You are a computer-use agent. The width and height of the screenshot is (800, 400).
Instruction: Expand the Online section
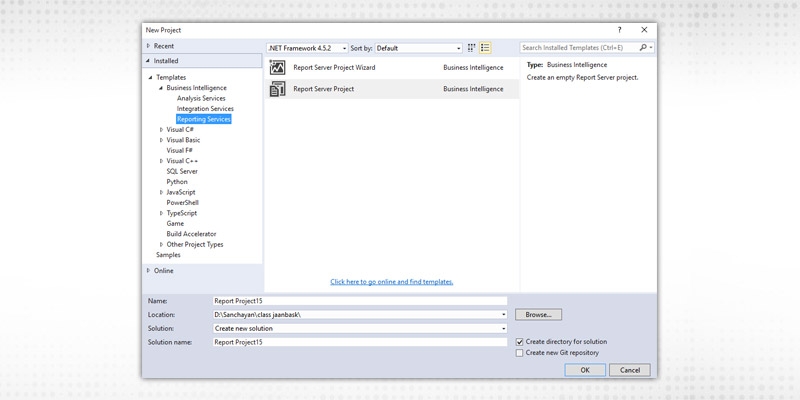click(149, 270)
